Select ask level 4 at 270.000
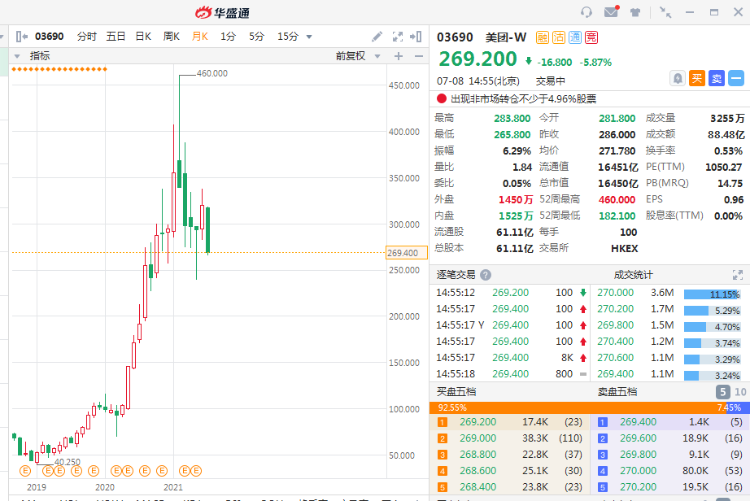 [x=671, y=471]
